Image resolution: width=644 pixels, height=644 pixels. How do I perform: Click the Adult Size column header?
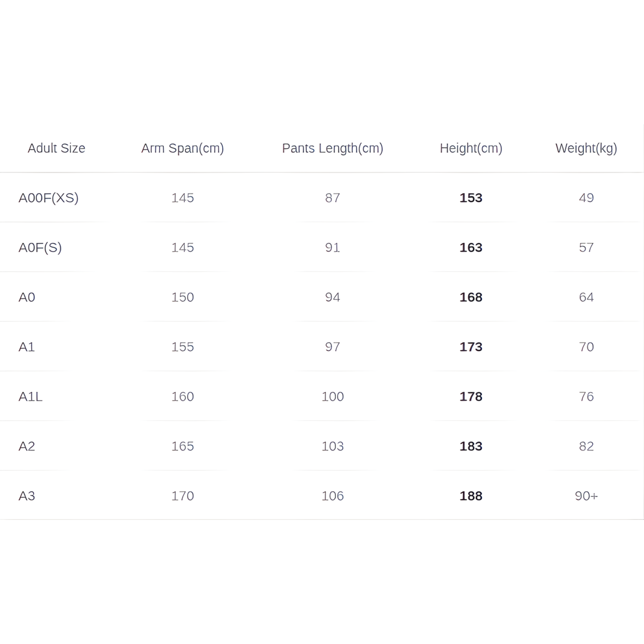tap(56, 148)
